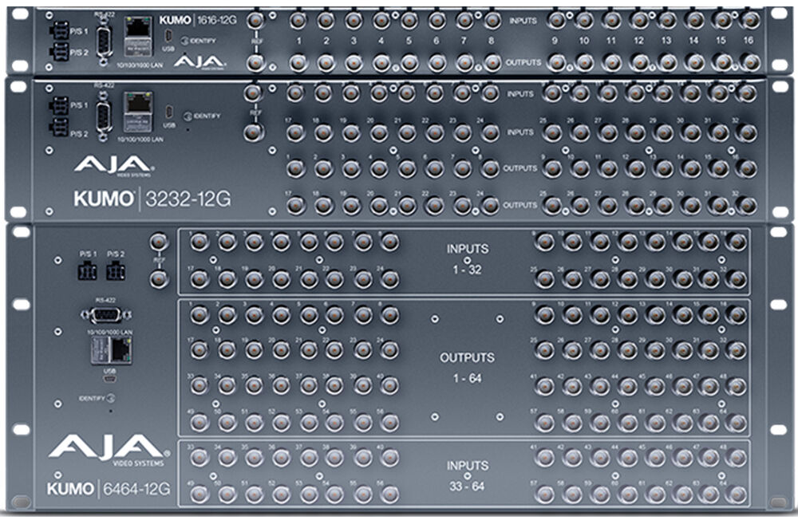Click the LAN Ethernet port on 3232-12G
This screenshot has height=532, width=798.
(x=138, y=112)
